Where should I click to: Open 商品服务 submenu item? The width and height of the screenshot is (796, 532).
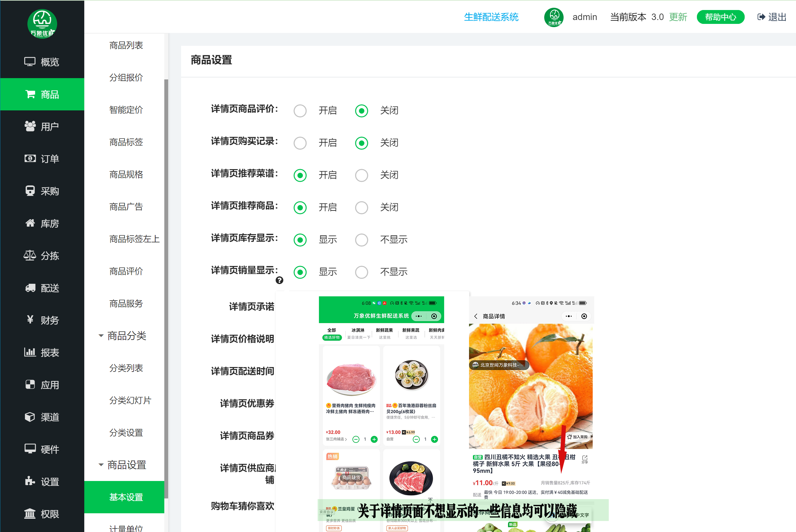pos(126,303)
